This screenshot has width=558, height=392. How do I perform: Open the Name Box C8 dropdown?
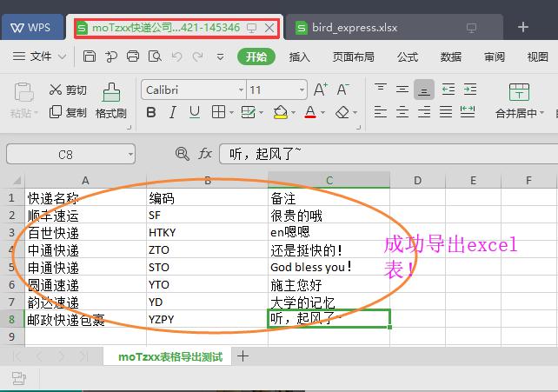pyautogui.click(x=130, y=155)
